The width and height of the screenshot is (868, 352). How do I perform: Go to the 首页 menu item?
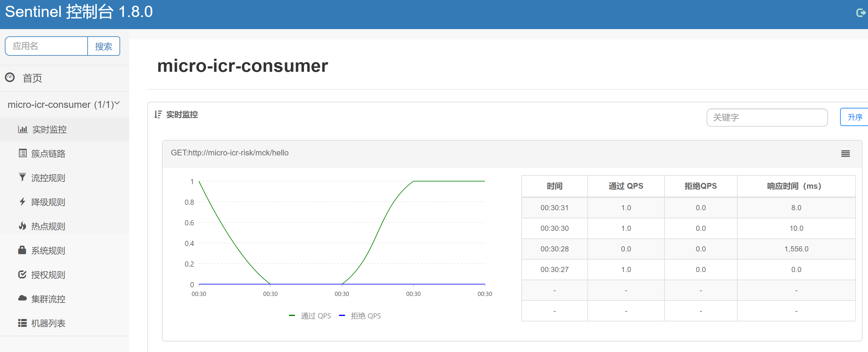[32, 78]
